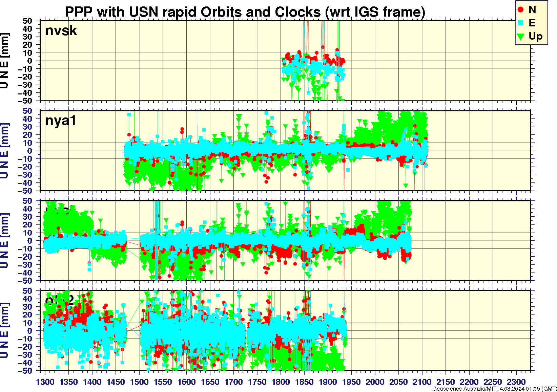
Task: Click the x-axis tick label 2150
Action: coord(446,382)
